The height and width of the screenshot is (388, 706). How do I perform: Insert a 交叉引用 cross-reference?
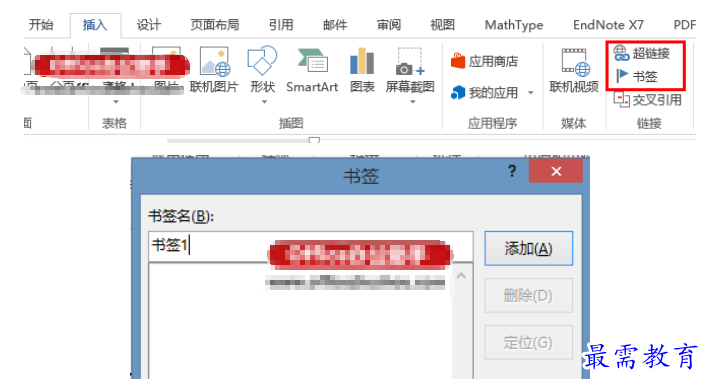(x=648, y=99)
